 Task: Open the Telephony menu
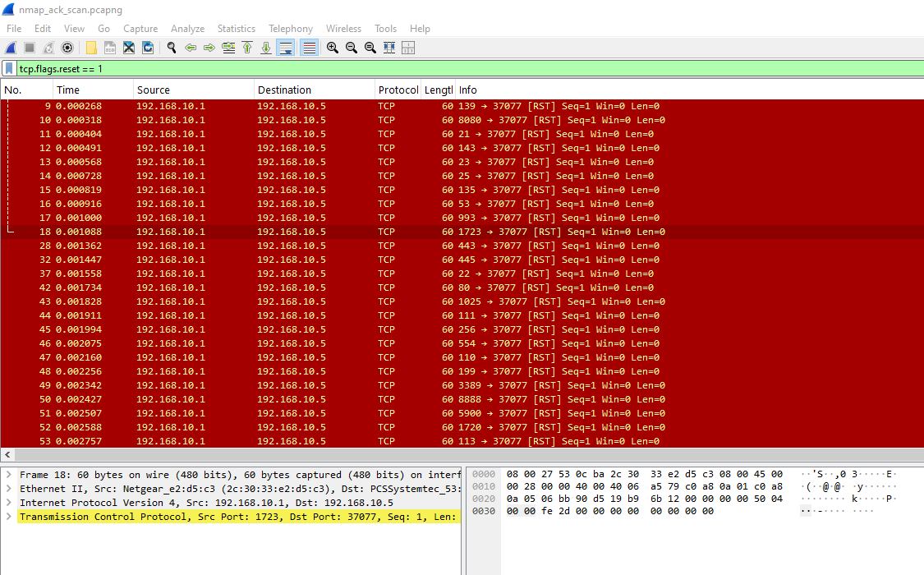(x=290, y=28)
